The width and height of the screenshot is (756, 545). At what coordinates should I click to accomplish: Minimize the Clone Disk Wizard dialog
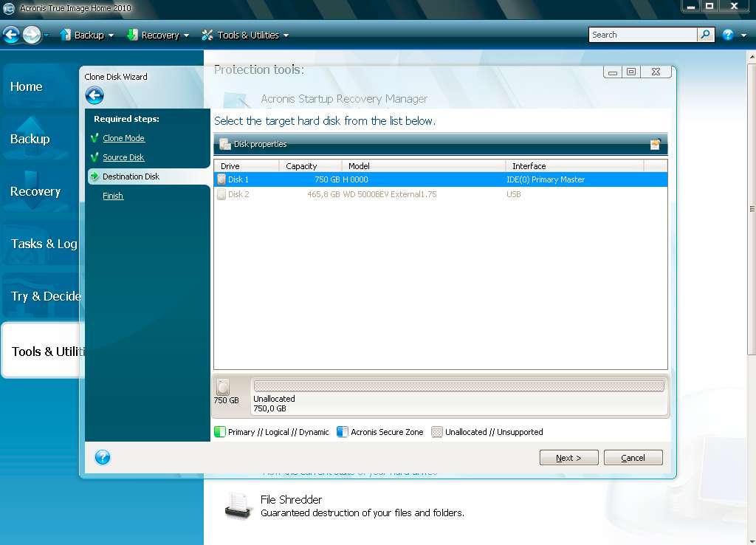pos(613,72)
